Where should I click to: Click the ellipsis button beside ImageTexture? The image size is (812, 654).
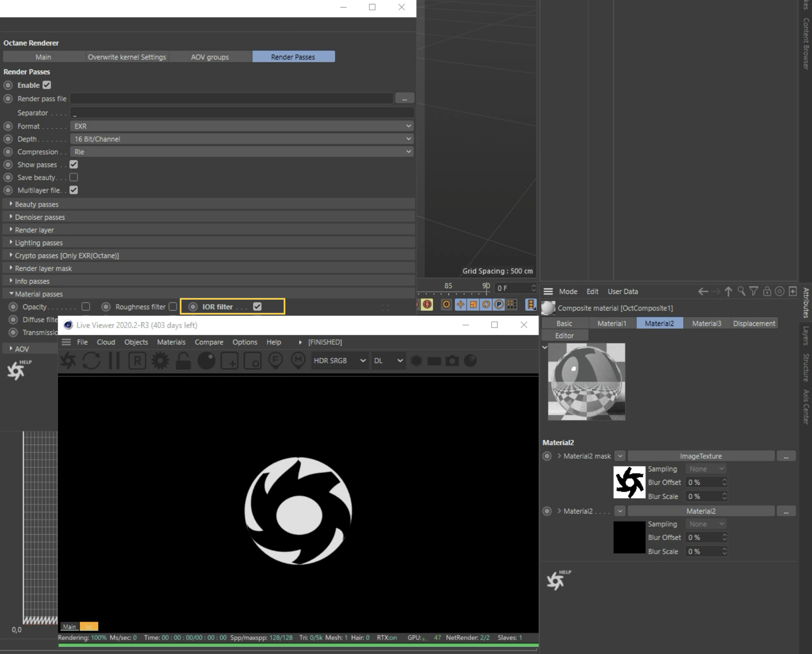click(786, 456)
